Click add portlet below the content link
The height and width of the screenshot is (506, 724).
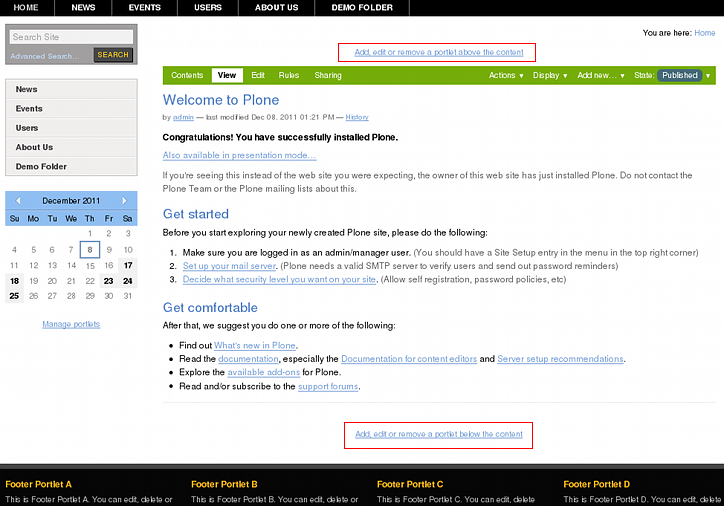tap(439, 434)
